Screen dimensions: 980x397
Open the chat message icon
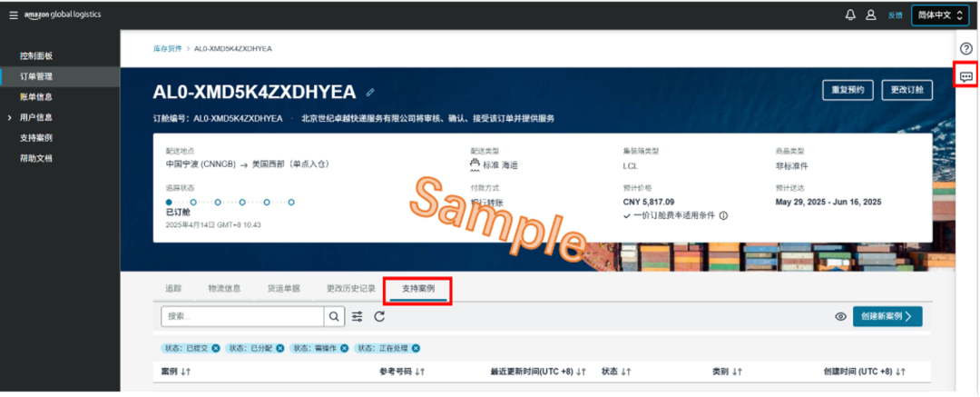[966, 77]
